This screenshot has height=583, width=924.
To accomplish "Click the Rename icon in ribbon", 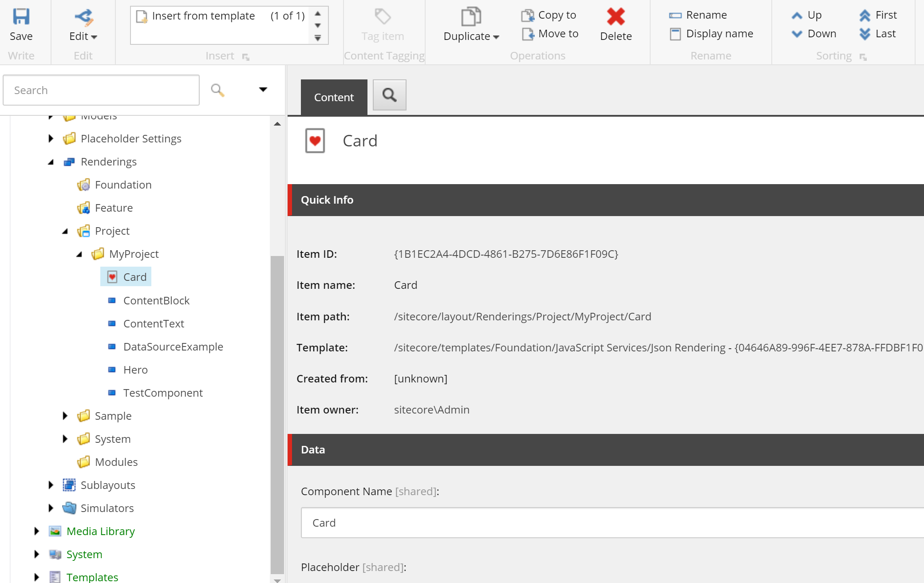I will (x=675, y=16).
